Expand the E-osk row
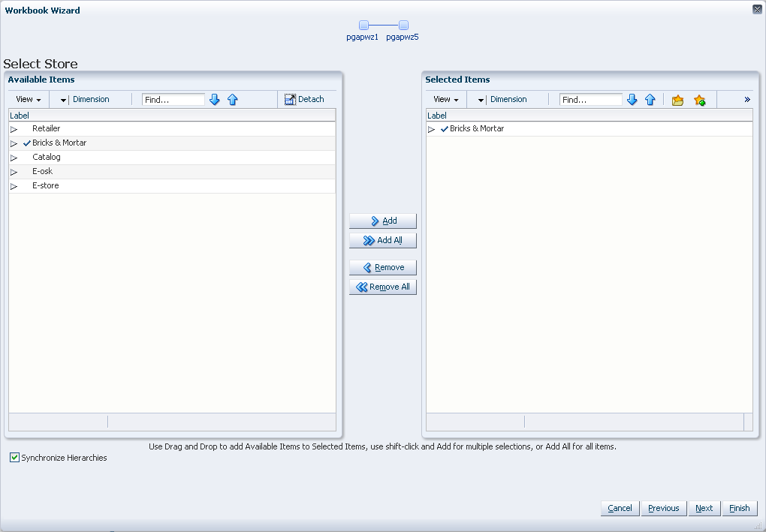The image size is (766, 532). pyautogui.click(x=14, y=172)
